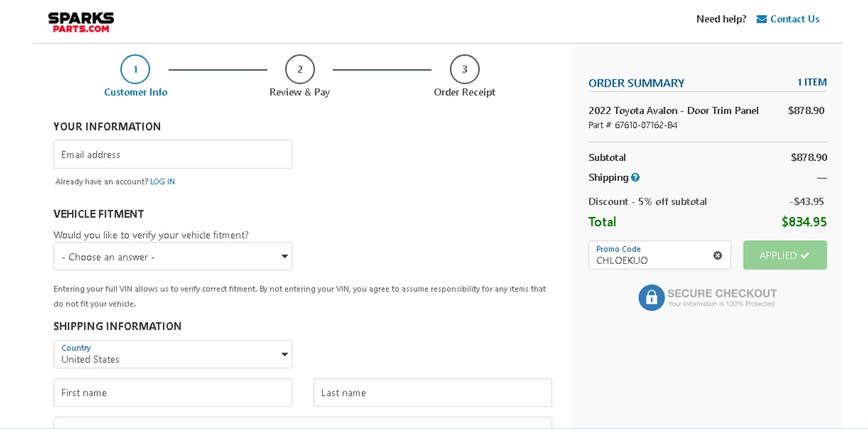The height and width of the screenshot is (429, 868).
Task: Click the envelope icon beside Contact Us
Action: (x=762, y=19)
